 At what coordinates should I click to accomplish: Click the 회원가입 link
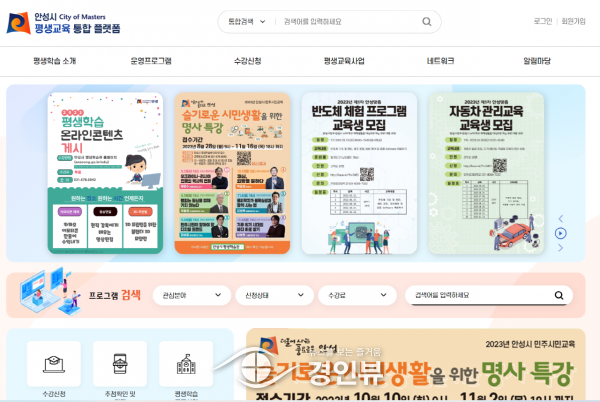tap(573, 21)
